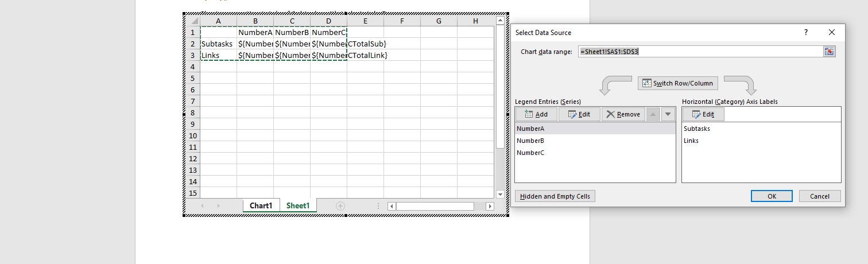The image size is (868, 264).
Task: Move series up with arrow button
Action: pos(653,114)
